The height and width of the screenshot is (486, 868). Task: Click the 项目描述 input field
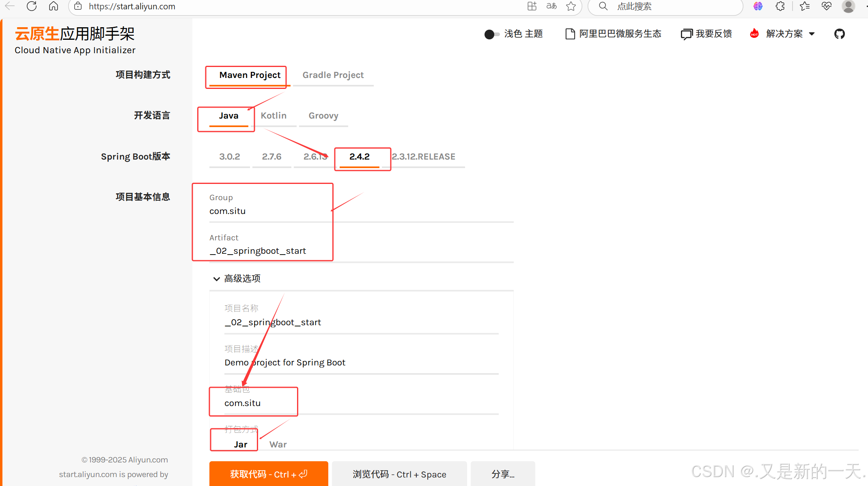[x=361, y=363]
